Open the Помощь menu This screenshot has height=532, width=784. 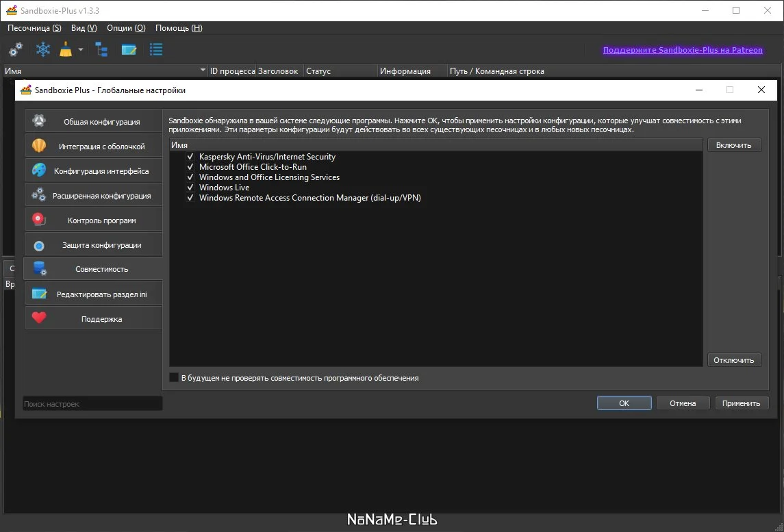tap(179, 28)
